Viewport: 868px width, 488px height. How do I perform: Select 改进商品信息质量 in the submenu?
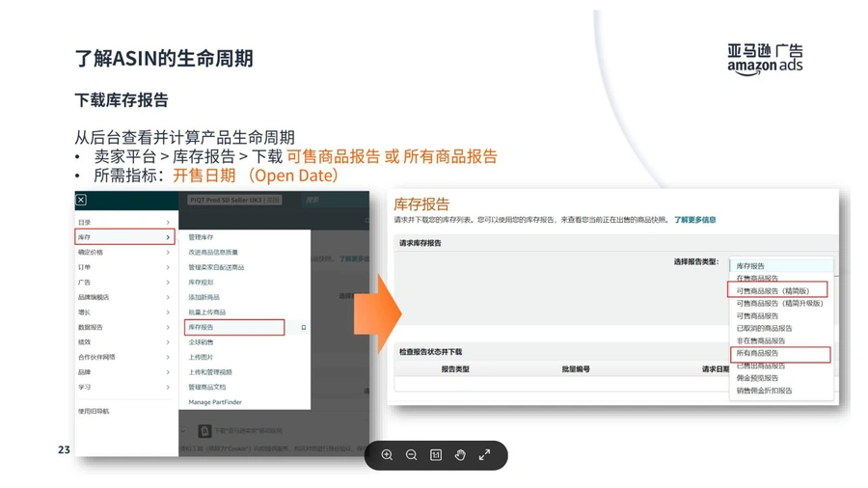point(213,252)
